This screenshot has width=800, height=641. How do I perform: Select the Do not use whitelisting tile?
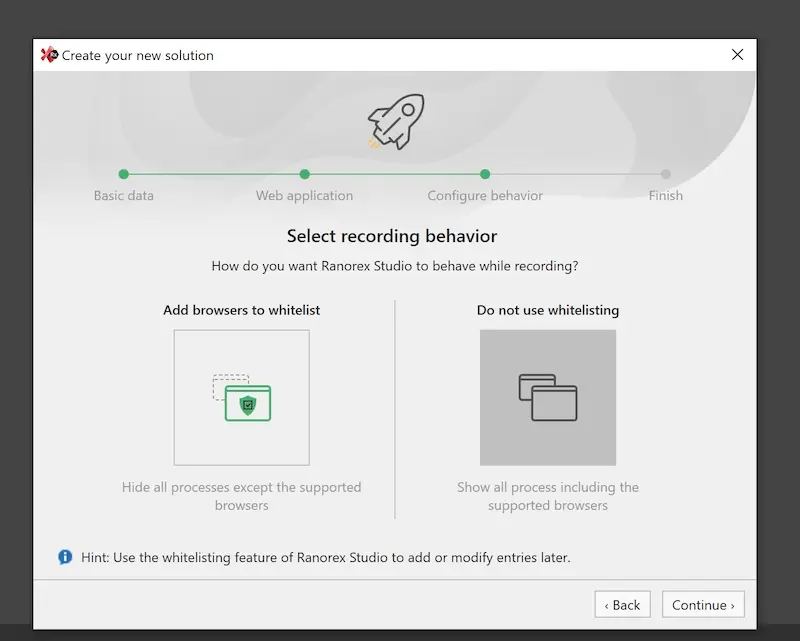[548, 398]
